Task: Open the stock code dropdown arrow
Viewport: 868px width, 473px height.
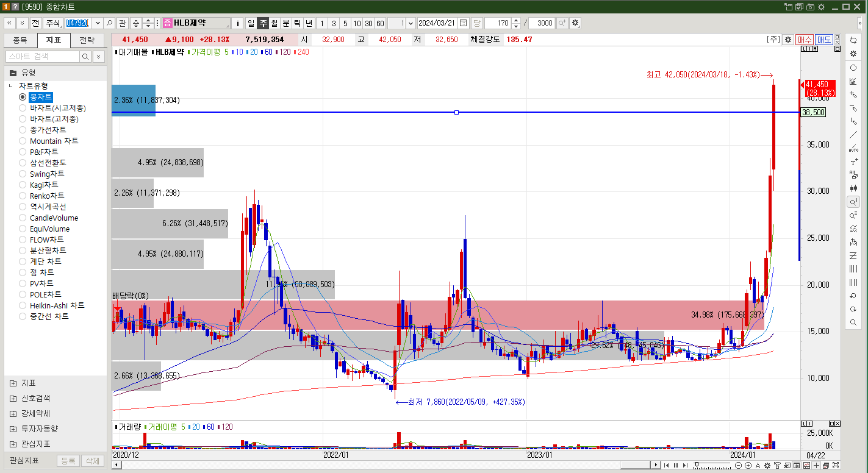Action: click(x=97, y=23)
